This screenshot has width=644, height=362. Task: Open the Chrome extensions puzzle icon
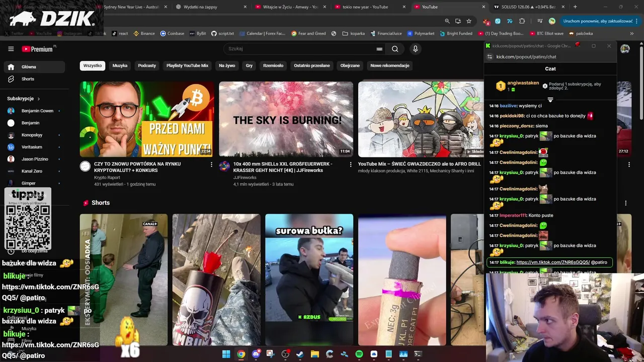point(522,21)
